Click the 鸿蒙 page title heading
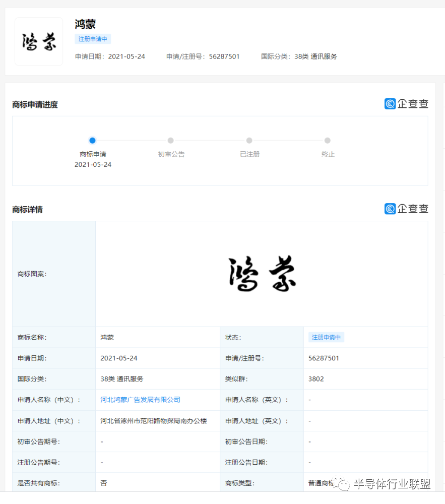 pyautogui.click(x=85, y=24)
